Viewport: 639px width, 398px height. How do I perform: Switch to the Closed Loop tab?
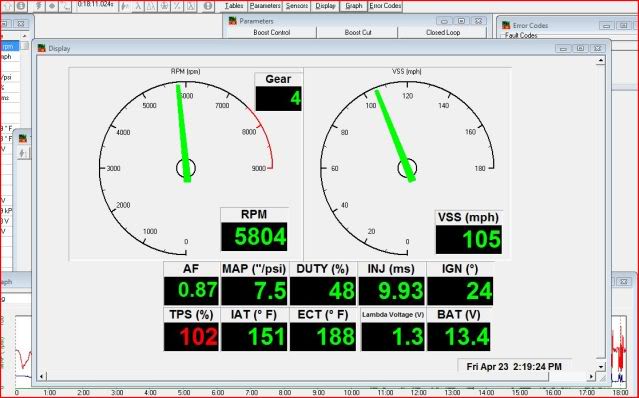point(443,33)
